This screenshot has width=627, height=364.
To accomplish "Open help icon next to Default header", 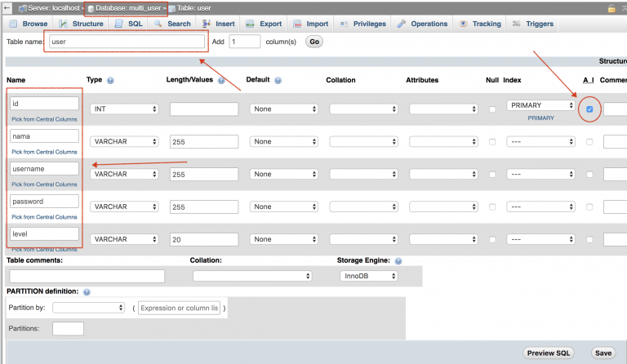I will click(278, 80).
